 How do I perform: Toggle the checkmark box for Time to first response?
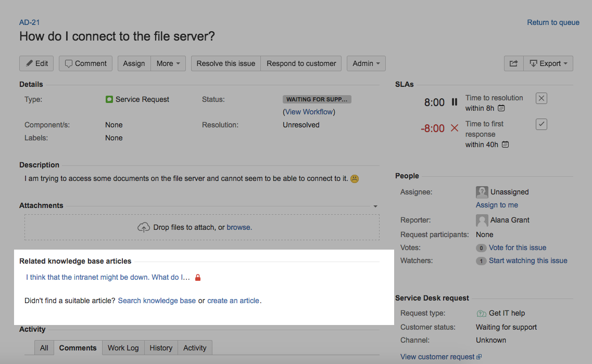(541, 124)
